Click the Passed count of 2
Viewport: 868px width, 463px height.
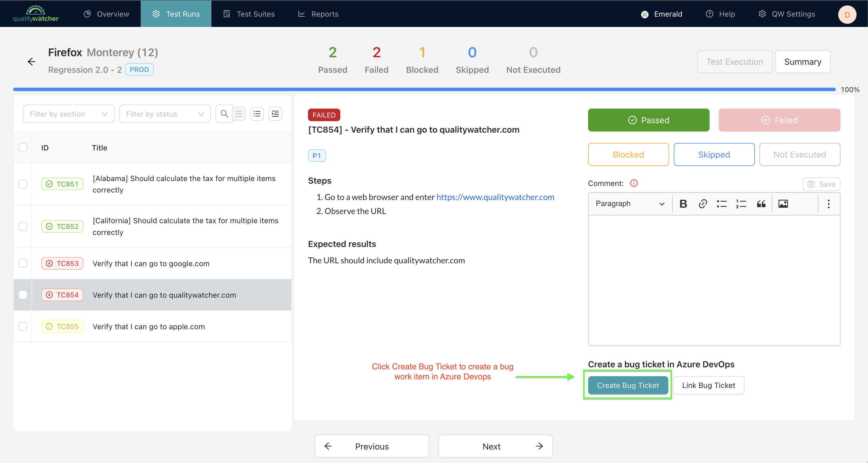tap(333, 52)
